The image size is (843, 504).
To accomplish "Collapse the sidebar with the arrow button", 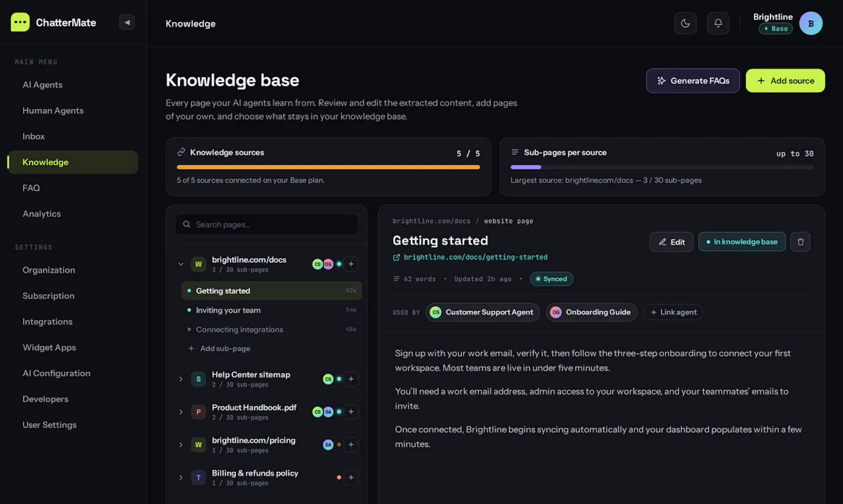I will (127, 22).
